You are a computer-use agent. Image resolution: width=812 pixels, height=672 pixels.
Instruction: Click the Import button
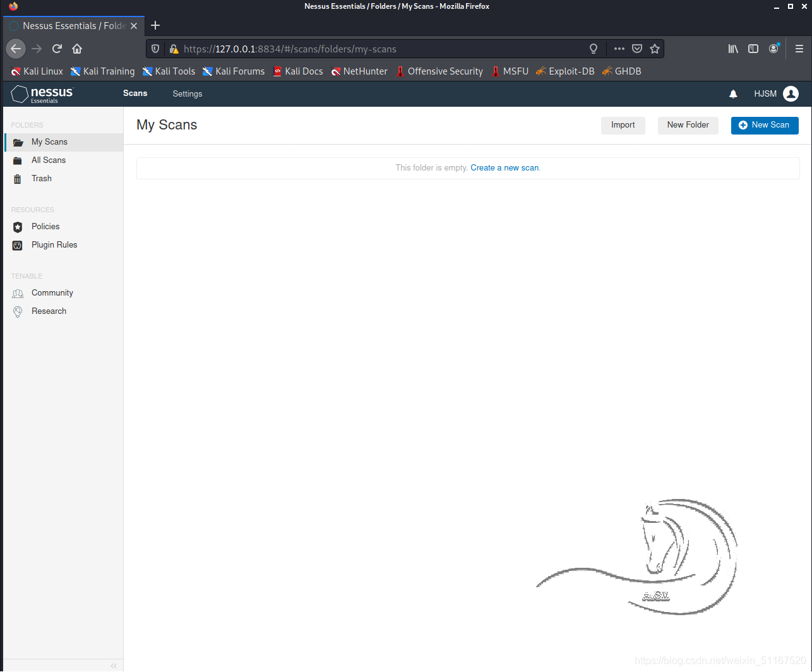click(x=623, y=125)
